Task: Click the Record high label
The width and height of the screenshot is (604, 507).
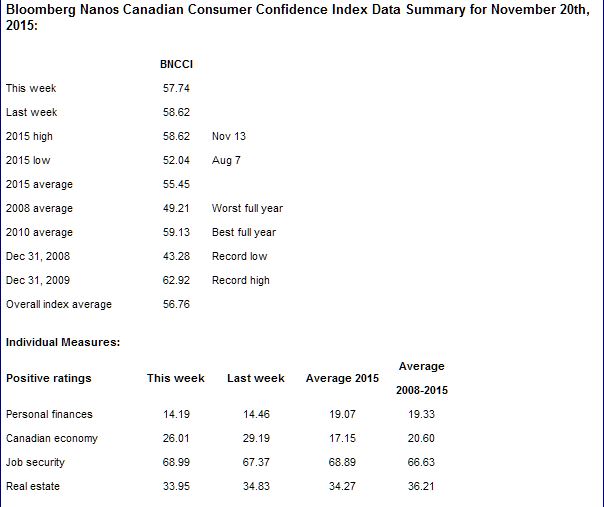Action: 241,280
